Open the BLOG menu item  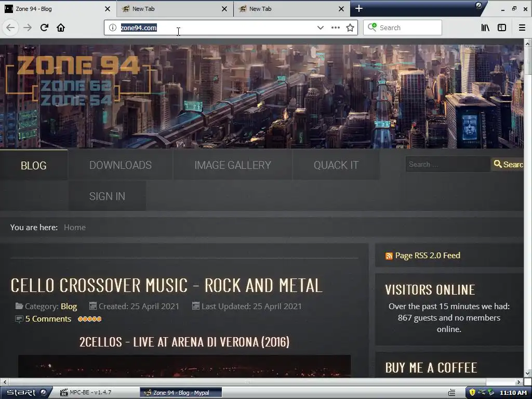click(34, 165)
